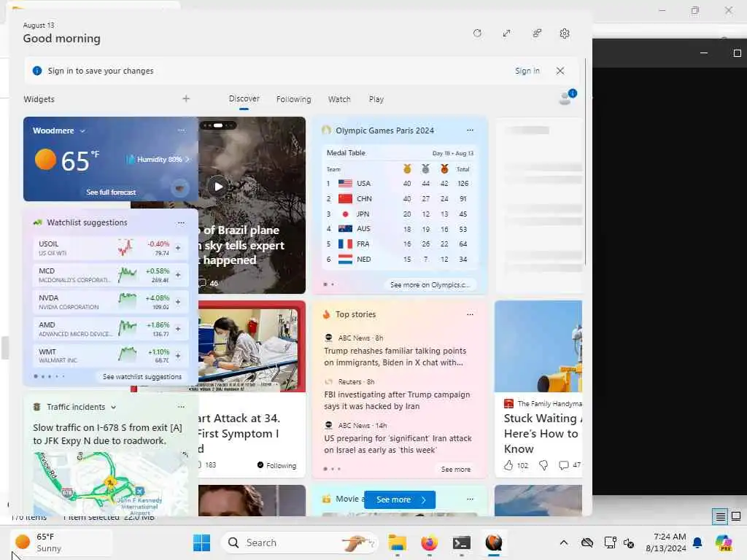Open Trump rehashes talking points story
The image size is (747, 560).
tap(395, 357)
